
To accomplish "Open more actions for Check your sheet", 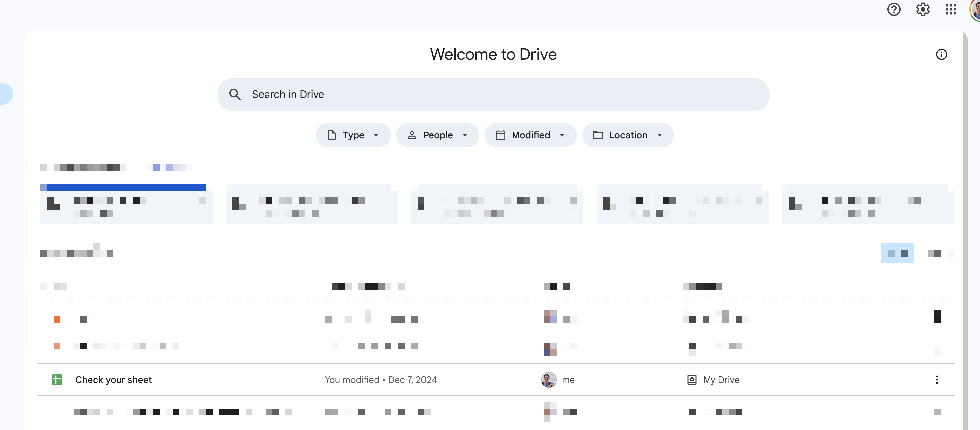I will click(937, 379).
